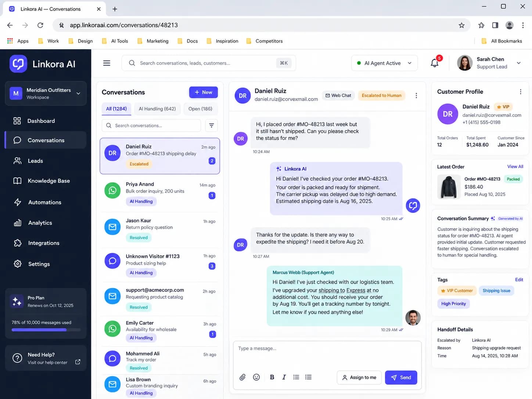The image size is (532, 399).
Task: Click the jacket order thumbnail
Action: (x=449, y=187)
